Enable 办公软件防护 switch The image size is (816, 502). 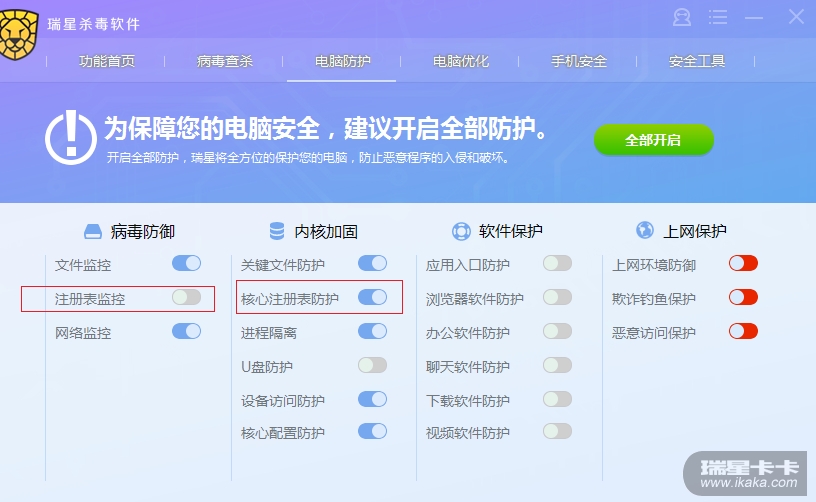click(557, 331)
